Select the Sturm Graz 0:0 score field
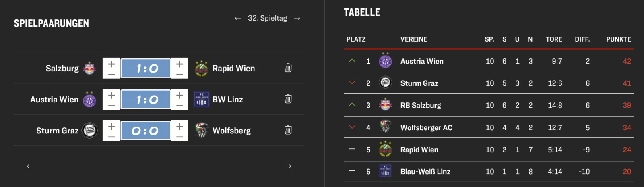The width and height of the screenshot is (644, 187). [146, 131]
